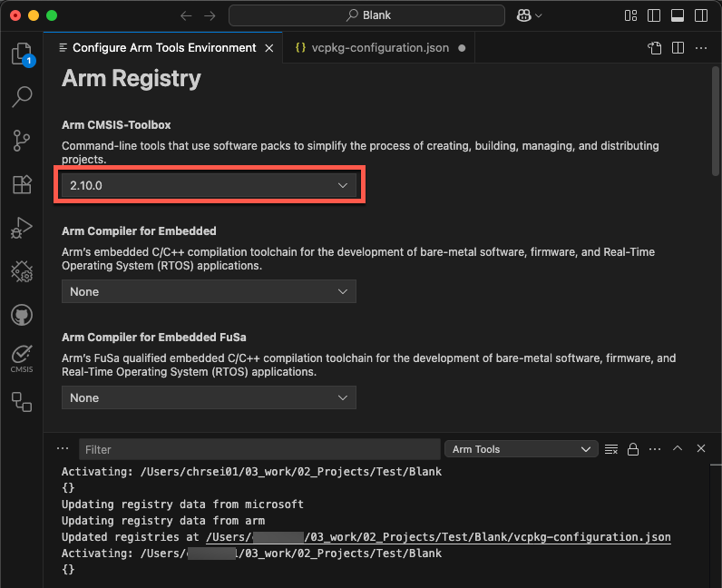Maximize the panel with up chevron
Screen dimensions: 722x588
(x=678, y=448)
